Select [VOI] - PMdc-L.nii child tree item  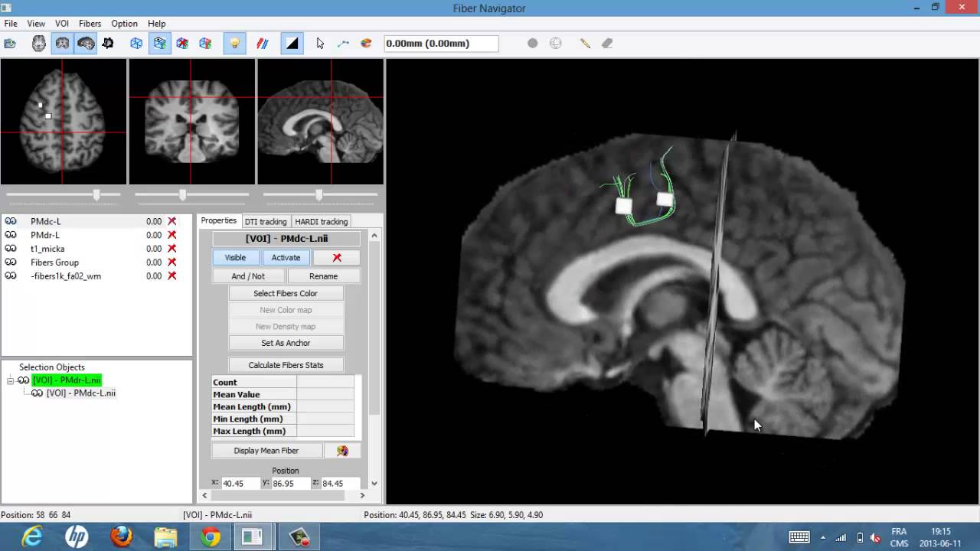click(x=81, y=393)
